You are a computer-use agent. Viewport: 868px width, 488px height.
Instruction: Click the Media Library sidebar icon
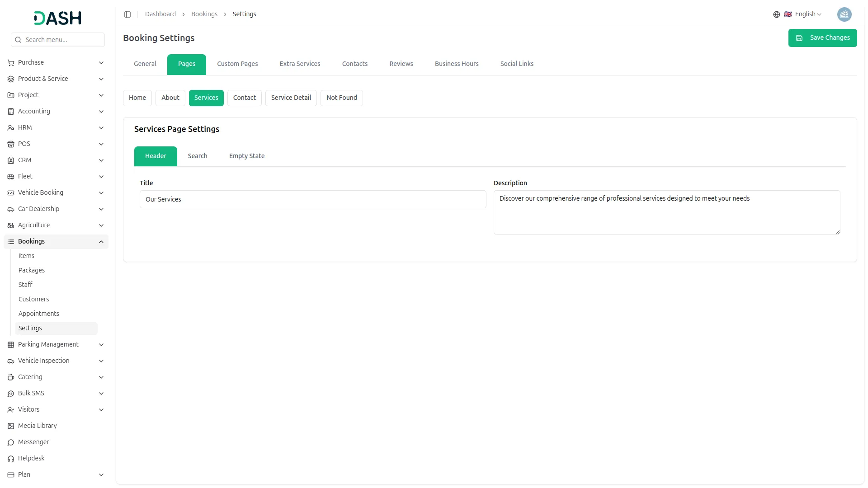[x=11, y=426]
